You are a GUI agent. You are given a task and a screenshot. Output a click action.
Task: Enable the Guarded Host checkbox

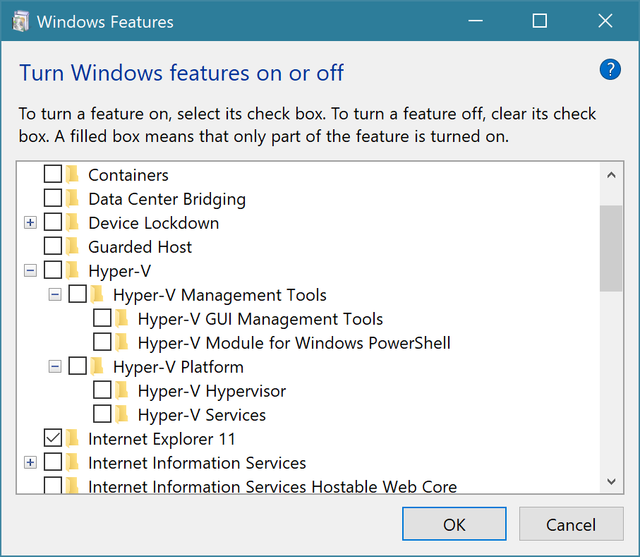[x=53, y=246]
